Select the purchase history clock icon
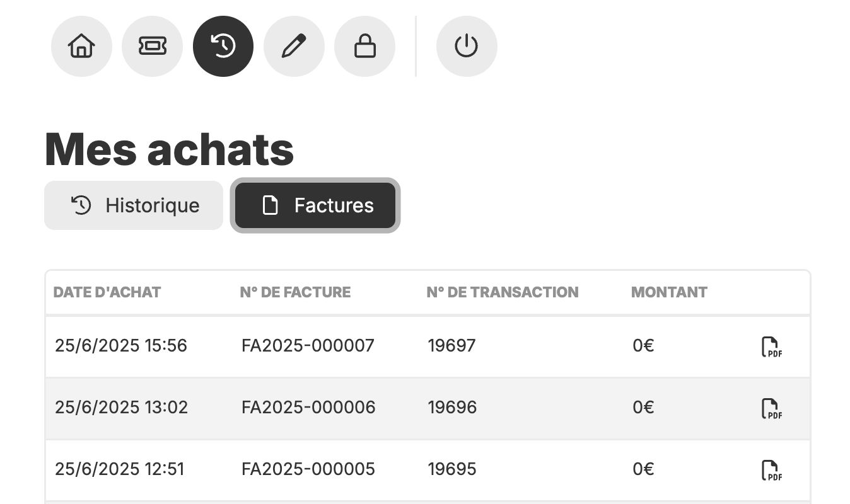This screenshot has height=504, width=850. click(223, 47)
